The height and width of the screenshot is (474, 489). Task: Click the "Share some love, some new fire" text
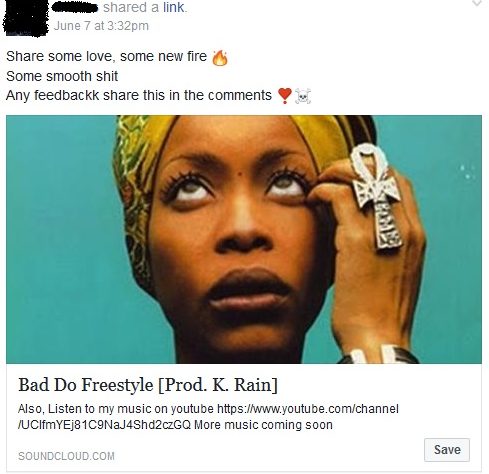(x=106, y=56)
